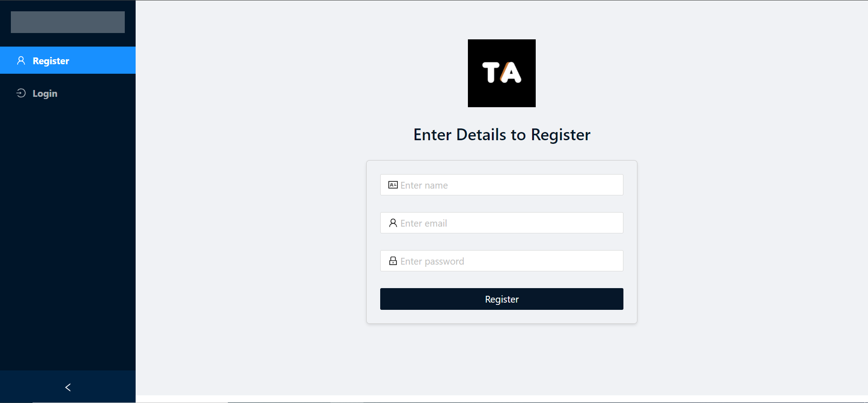Collapse the sidebar using the bottom chevron
The width and height of the screenshot is (868, 403).
[67, 387]
